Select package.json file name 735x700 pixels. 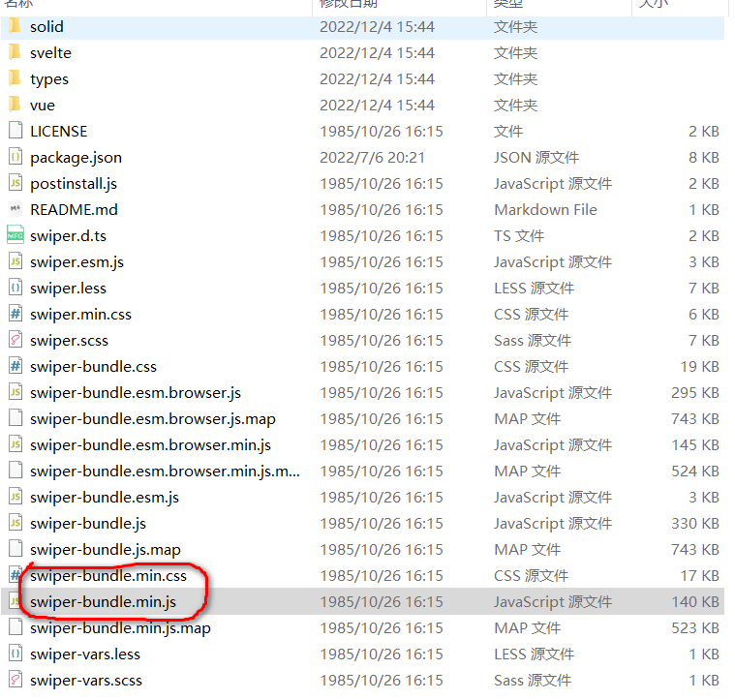click(x=76, y=158)
